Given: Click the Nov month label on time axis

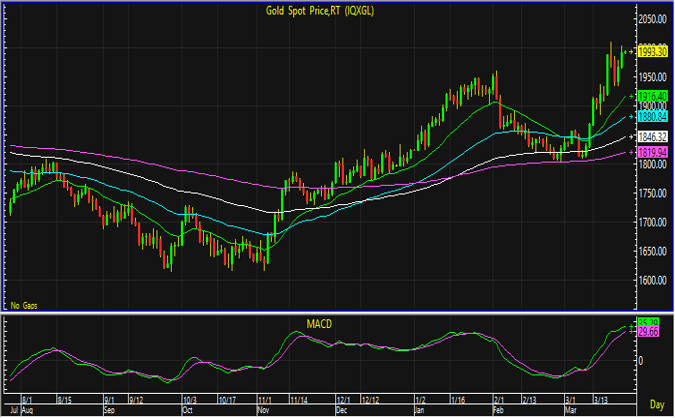Looking at the screenshot, I should [265, 409].
